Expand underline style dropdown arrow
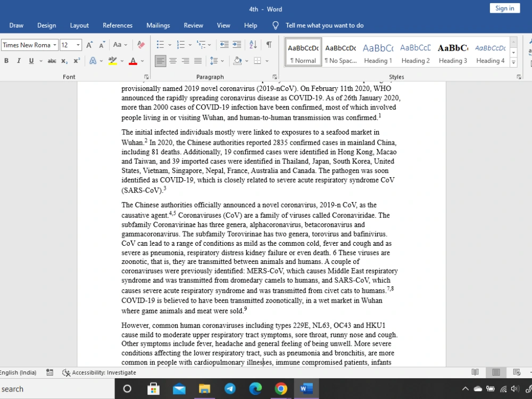The image size is (532, 399). tap(41, 61)
